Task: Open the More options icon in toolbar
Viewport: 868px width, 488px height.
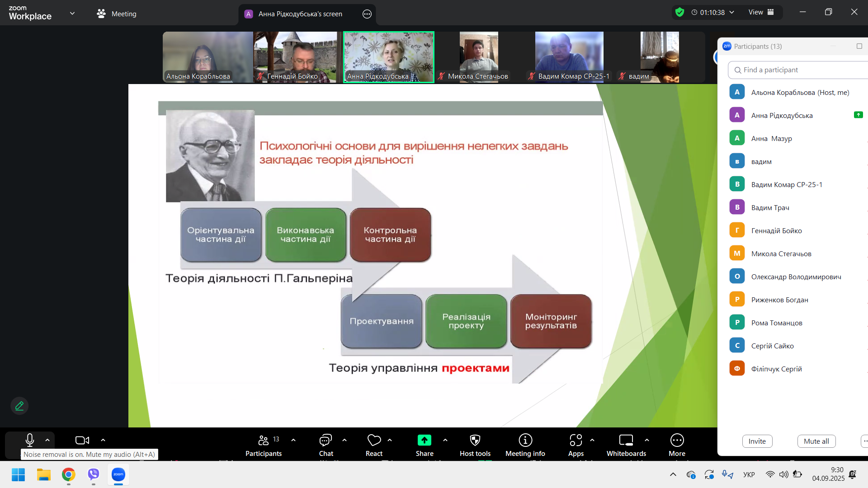Action: click(677, 440)
